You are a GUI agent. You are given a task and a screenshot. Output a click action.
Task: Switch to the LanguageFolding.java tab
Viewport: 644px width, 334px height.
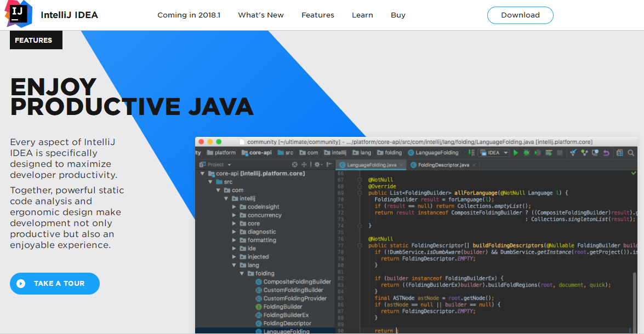(371, 165)
